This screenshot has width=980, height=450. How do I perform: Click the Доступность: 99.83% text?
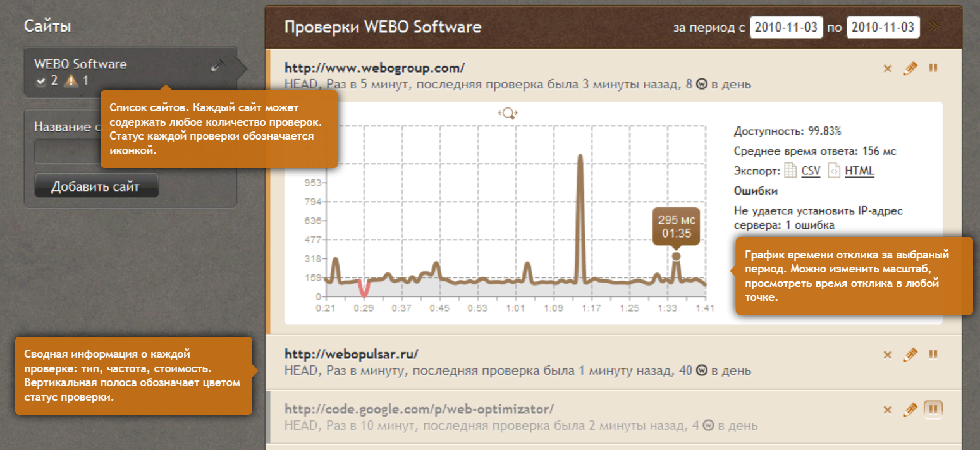click(x=787, y=131)
